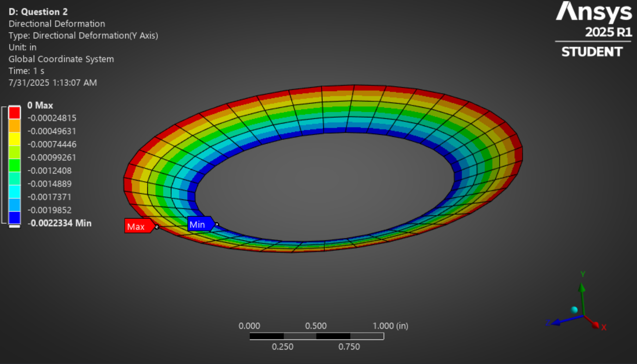Screen dimensions: 637x364
Task: Click the '0 Max' legend value
Action: tap(40, 105)
